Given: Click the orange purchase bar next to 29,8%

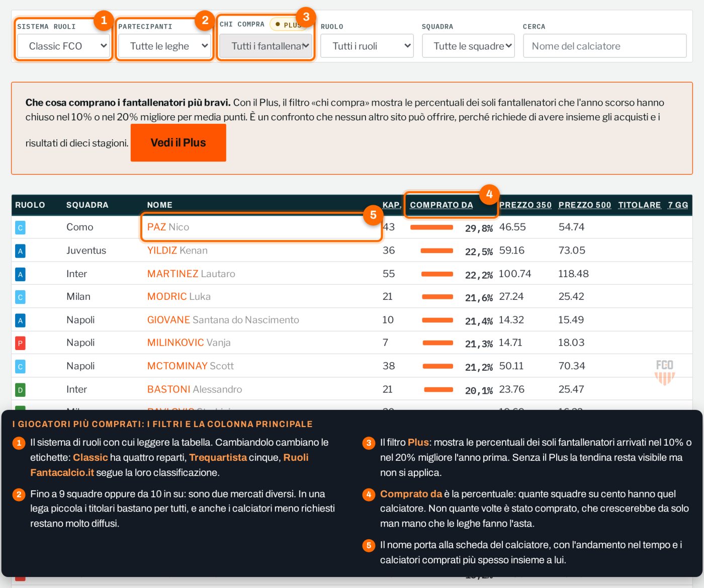Looking at the screenshot, I should tap(432, 227).
